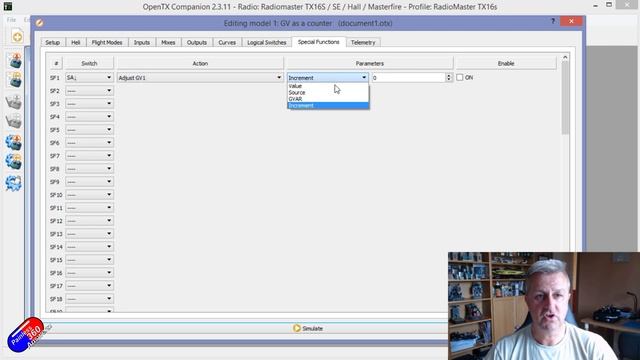Select Value in the parameter list
The image size is (640, 360).
328,86
